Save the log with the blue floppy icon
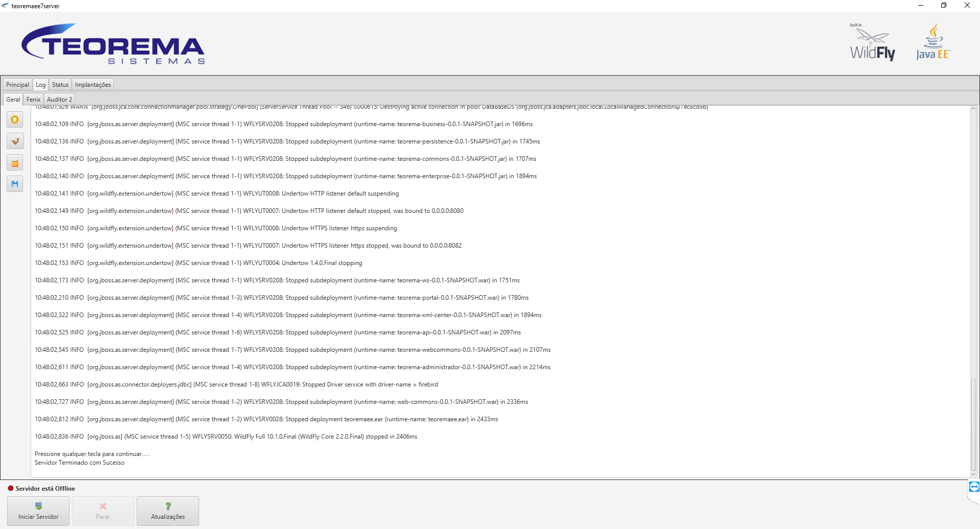Viewport: 980px width, 529px height. tap(15, 184)
